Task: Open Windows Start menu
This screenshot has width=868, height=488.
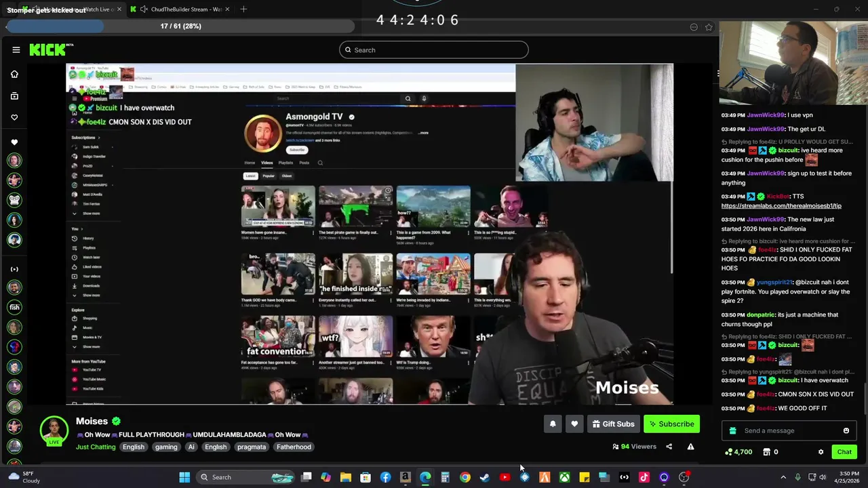Action: pos(184,477)
